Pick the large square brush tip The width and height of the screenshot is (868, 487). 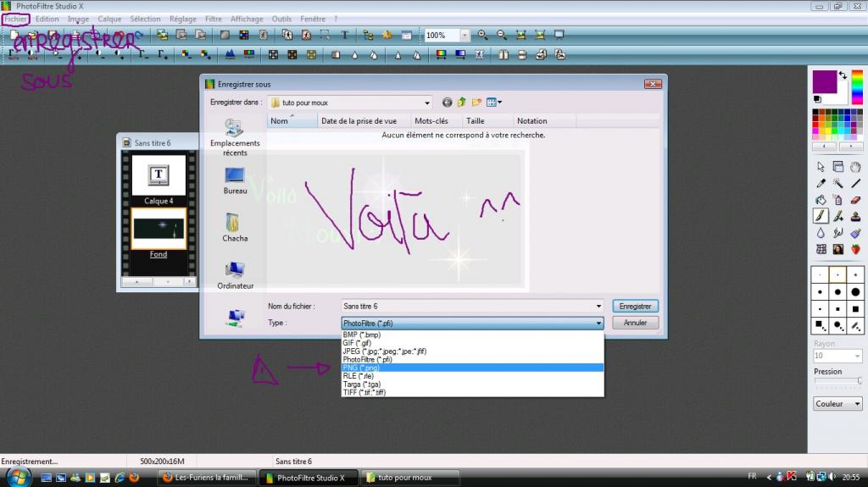pos(855,309)
